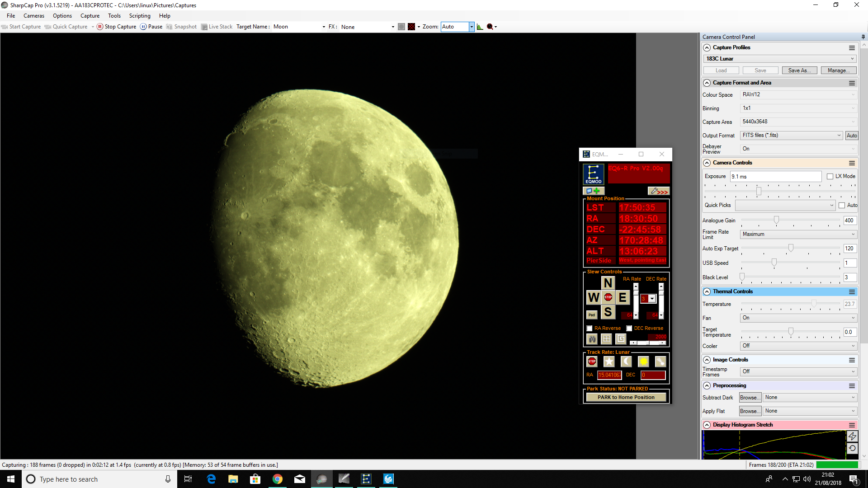Screen dimensions: 868x488
Task: Open Thermal Controls hamburger menu
Action: pyautogui.click(x=852, y=292)
